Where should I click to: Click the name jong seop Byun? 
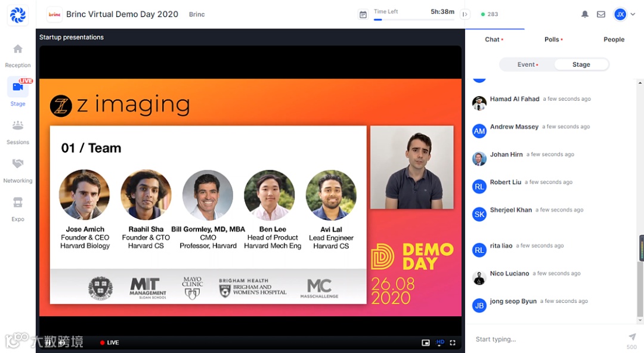pos(513,301)
